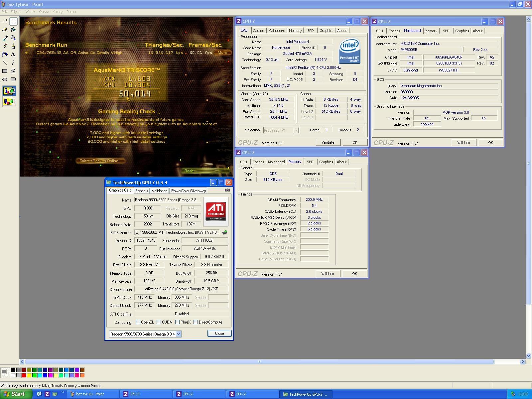Open PowerColor Giveaway tab in GPU-Z
The width and height of the screenshot is (532, 399).
(189, 191)
